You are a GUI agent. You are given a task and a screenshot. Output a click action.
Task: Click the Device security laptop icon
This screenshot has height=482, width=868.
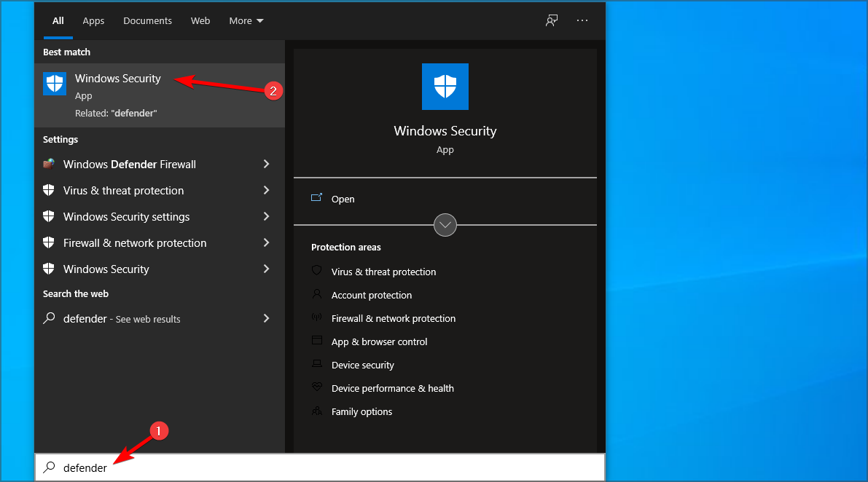click(x=316, y=364)
